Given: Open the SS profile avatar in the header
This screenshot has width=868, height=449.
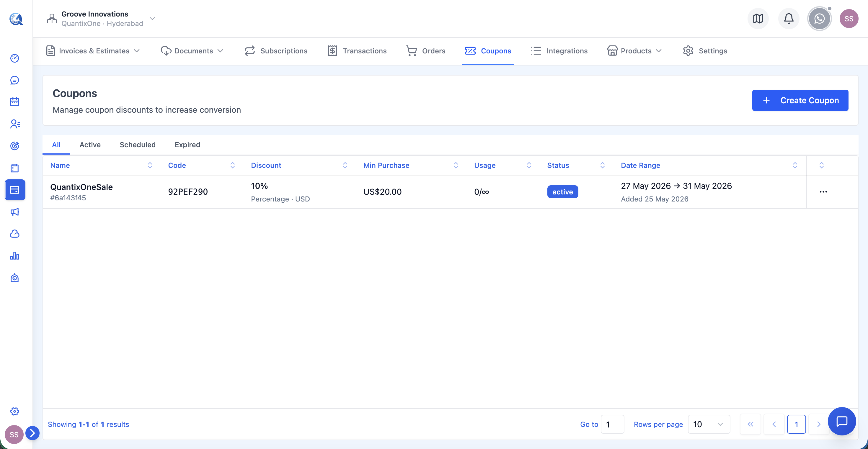Looking at the screenshot, I should click(849, 19).
